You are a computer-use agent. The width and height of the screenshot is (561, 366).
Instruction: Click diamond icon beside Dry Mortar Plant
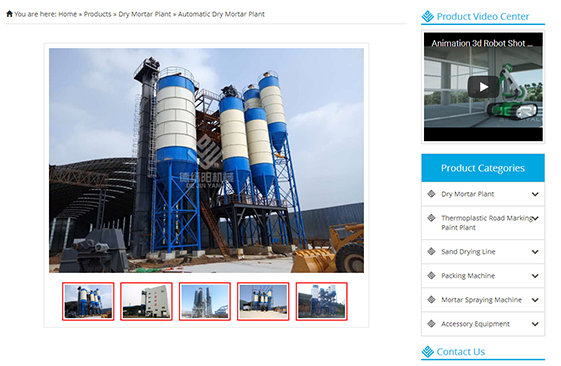431,194
